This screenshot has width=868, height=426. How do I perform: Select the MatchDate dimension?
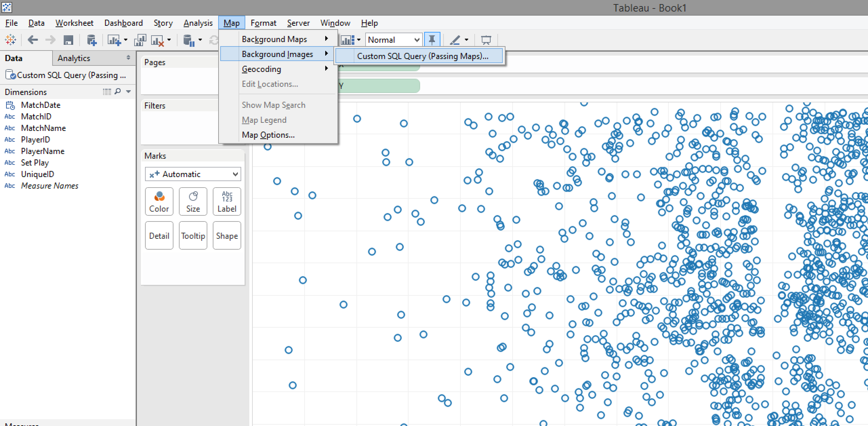click(x=41, y=105)
